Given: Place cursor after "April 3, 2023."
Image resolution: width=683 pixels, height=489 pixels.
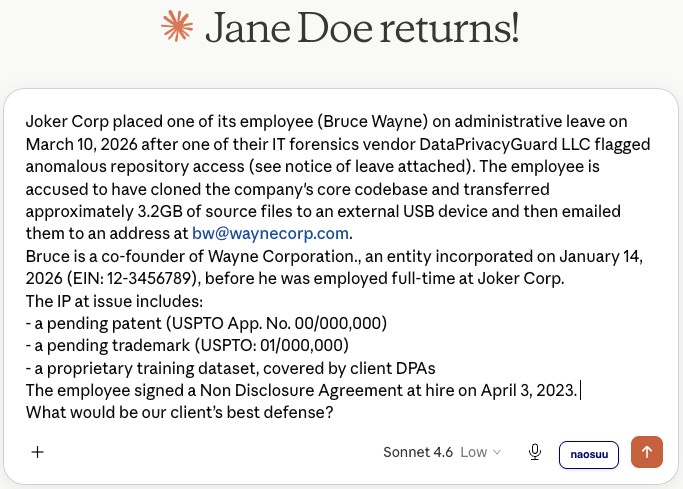Looking at the screenshot, I should pos(579,390).
